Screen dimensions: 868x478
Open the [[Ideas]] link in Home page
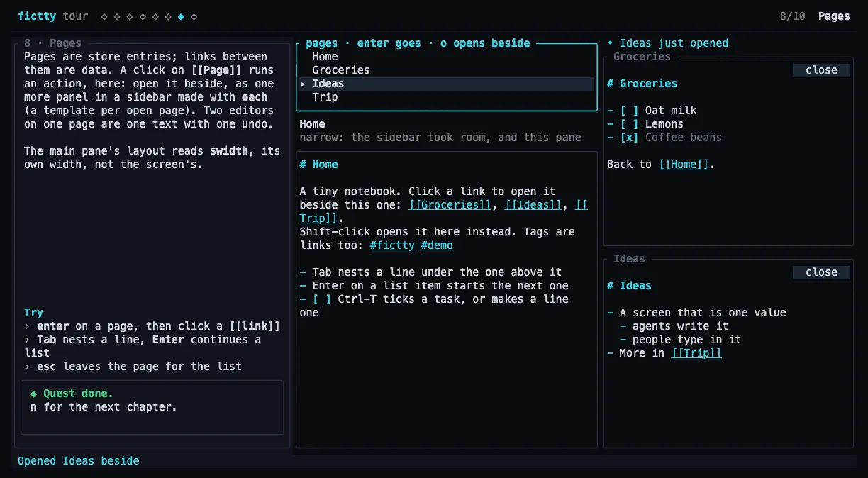533,205
